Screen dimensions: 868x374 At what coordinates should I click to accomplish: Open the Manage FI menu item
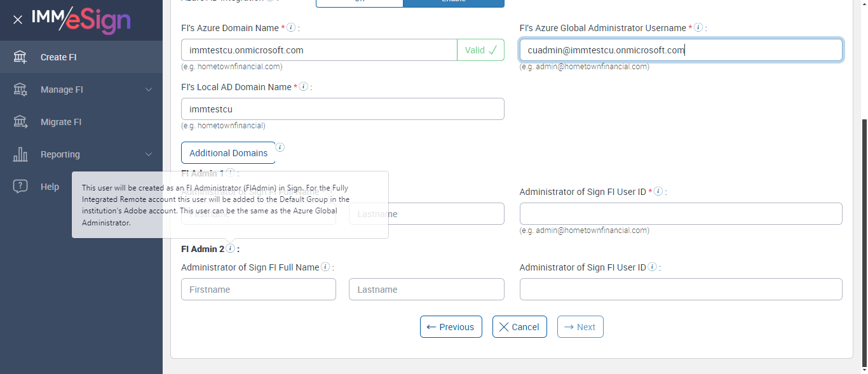[81, 90]
